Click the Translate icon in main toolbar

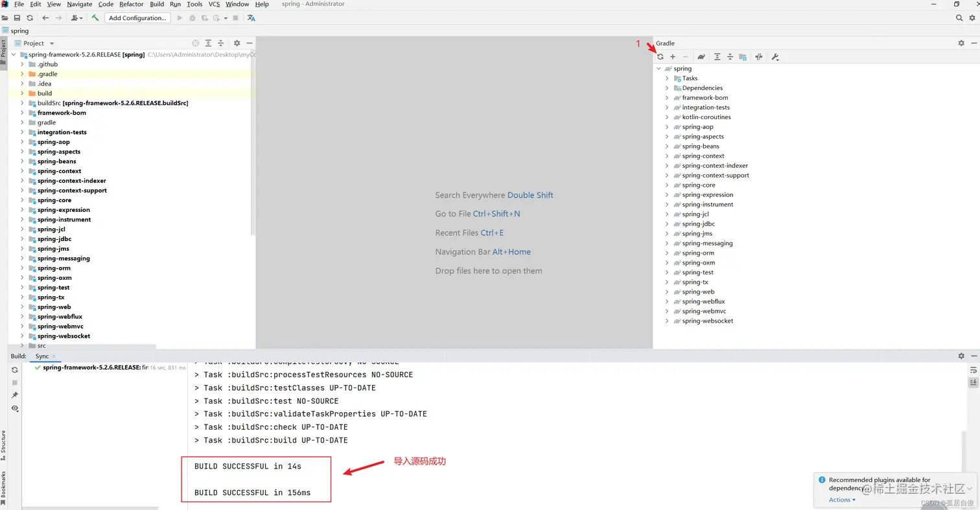(251, 18)
